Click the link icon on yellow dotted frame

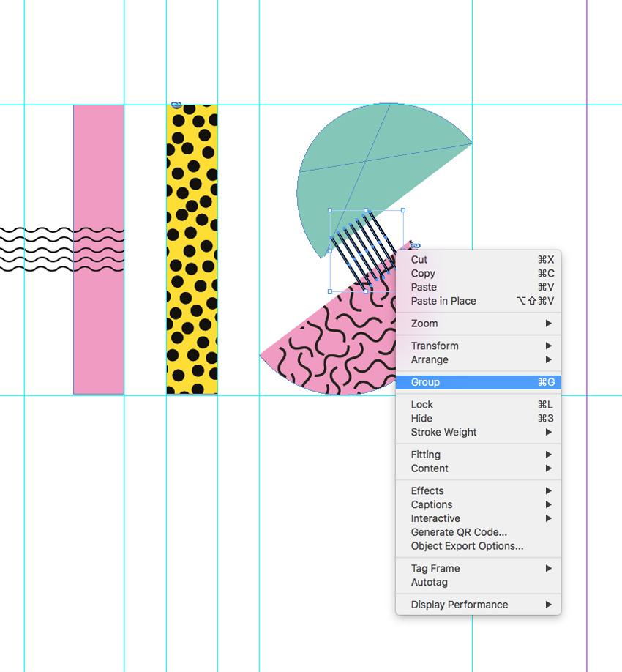(x=176, y=105)
